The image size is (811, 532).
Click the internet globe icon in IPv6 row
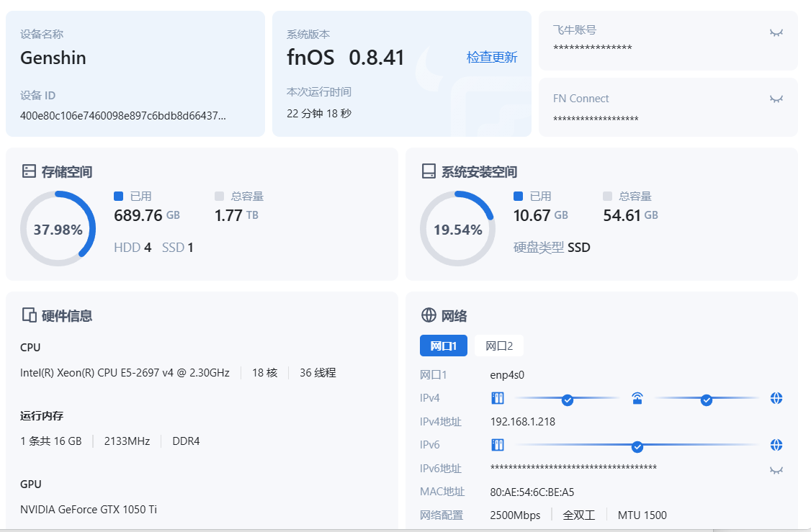coord(776,445)
